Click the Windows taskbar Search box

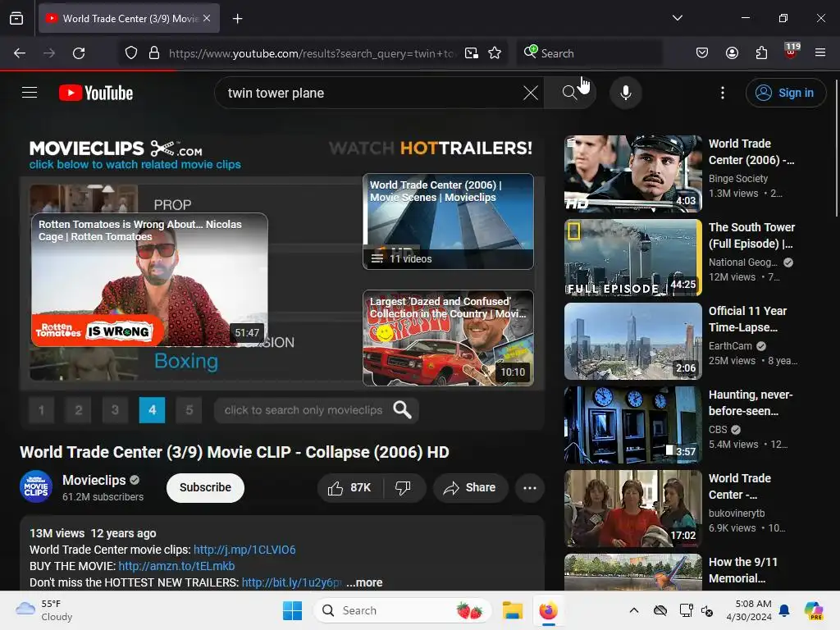pyautogui.click(x=402, y=610)
